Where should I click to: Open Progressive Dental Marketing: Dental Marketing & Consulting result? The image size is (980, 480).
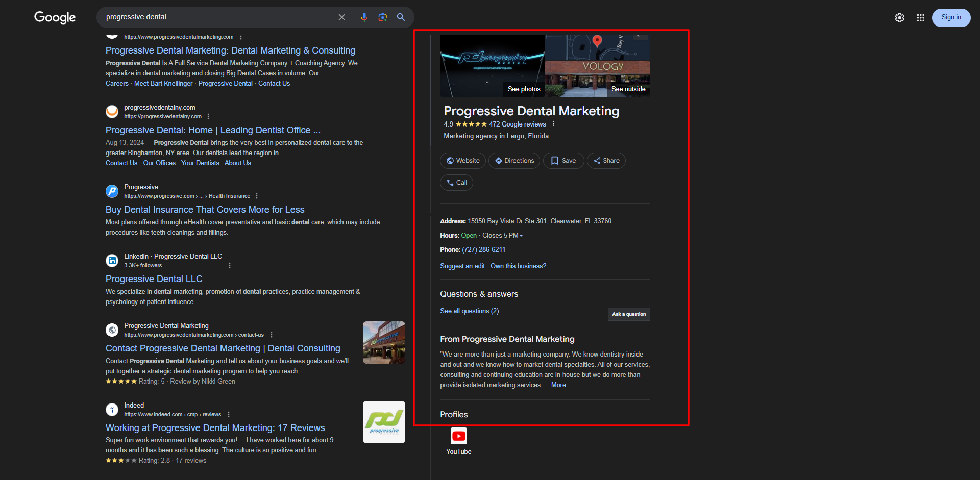pyautogui.click(x=230, y=50)
